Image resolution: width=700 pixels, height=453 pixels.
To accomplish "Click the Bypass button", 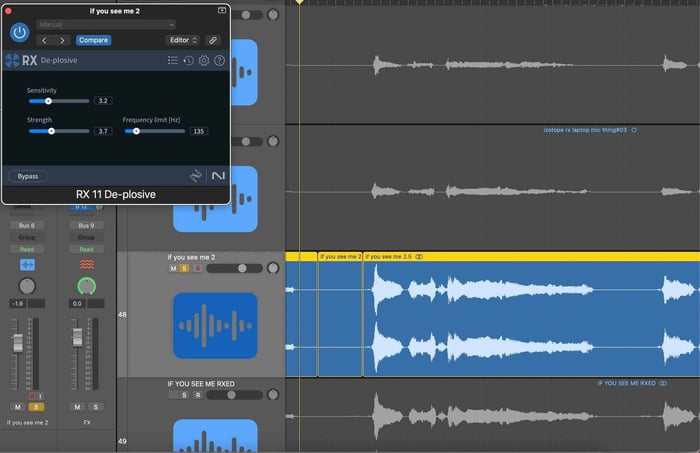I will click(x=28, y=176).
